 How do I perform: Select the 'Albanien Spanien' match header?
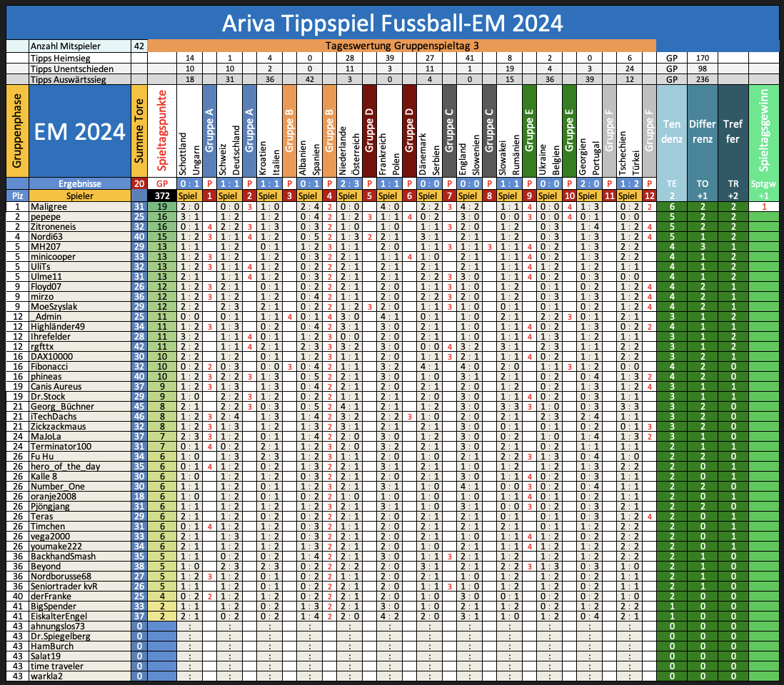click(310, 131)
